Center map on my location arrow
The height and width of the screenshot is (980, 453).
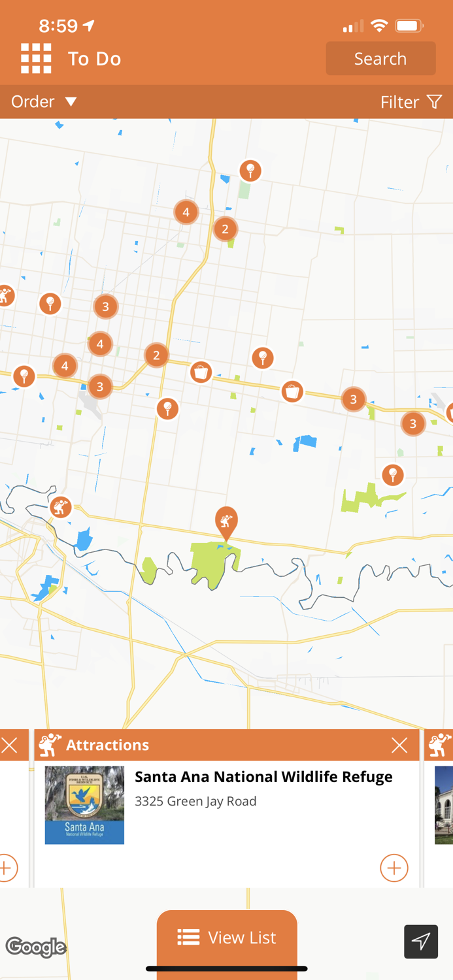click(x=421, y=941)
